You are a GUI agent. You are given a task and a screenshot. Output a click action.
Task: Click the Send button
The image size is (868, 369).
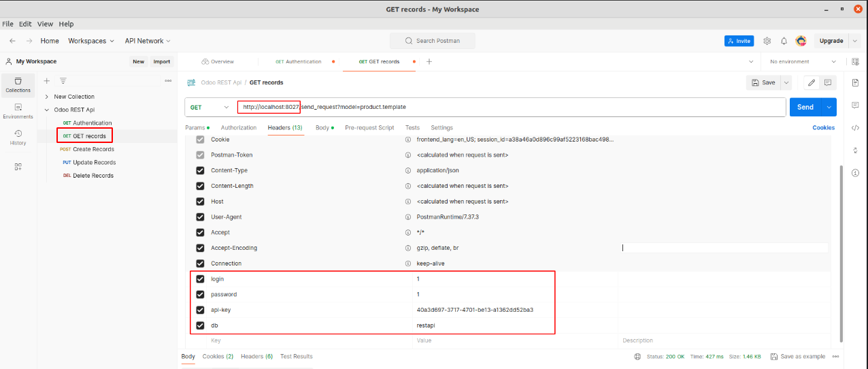(805, 107)
